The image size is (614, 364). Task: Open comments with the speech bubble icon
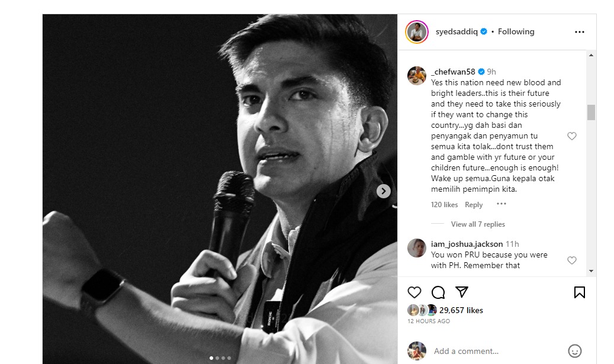438,292
